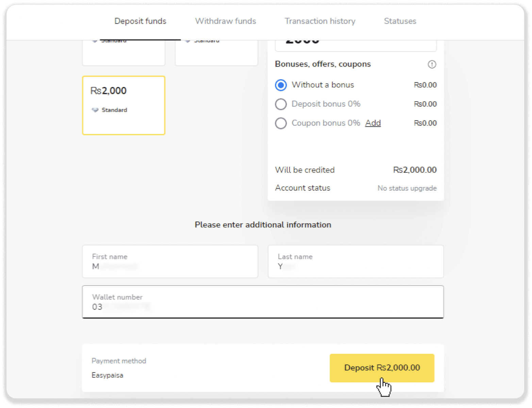The height and width of the screenshot is (408, 532).
Task: Select the Rs2,000 Standard amount card
Action: click(123, 105)
